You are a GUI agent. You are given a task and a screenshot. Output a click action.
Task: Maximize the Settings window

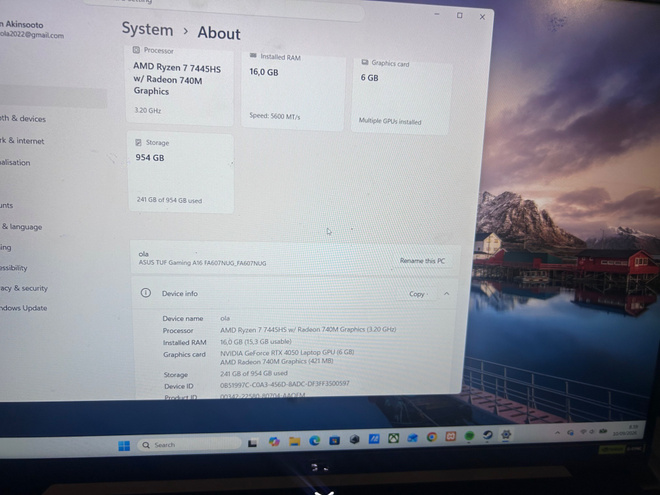tap(460, 15)
